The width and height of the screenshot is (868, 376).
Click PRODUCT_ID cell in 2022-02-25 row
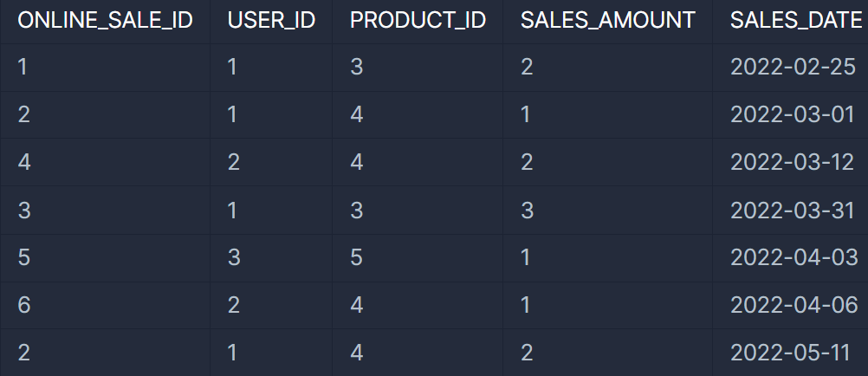[418, 67]
